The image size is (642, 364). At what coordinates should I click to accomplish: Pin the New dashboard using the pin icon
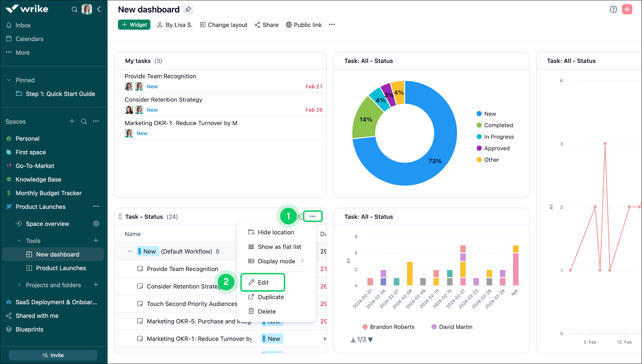tap(188, 9)
